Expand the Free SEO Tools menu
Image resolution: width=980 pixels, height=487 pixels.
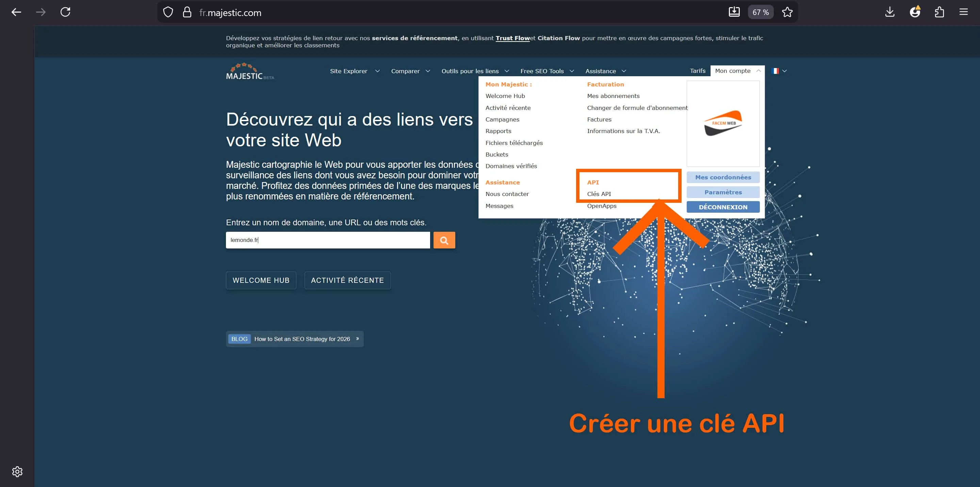(547, 71)
